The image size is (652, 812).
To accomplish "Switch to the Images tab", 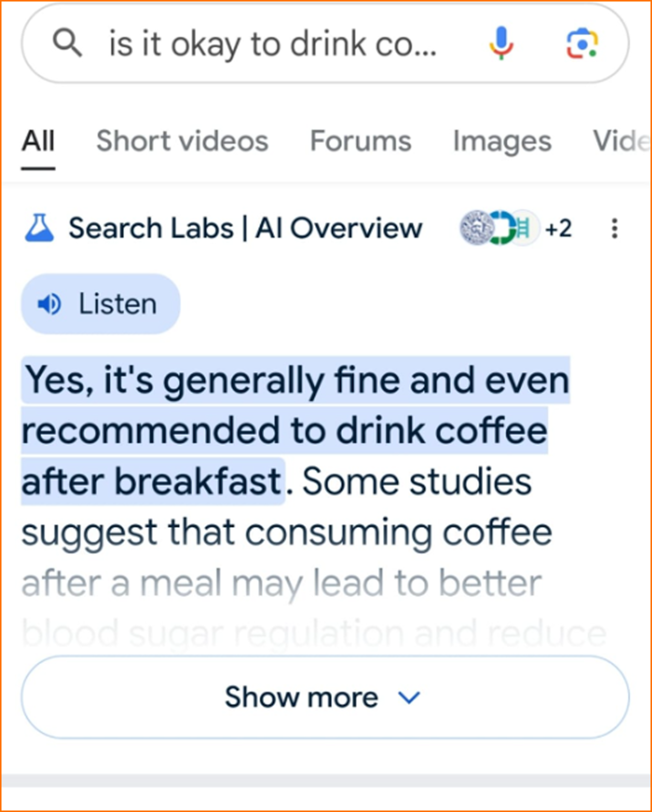I will point(502,141).
